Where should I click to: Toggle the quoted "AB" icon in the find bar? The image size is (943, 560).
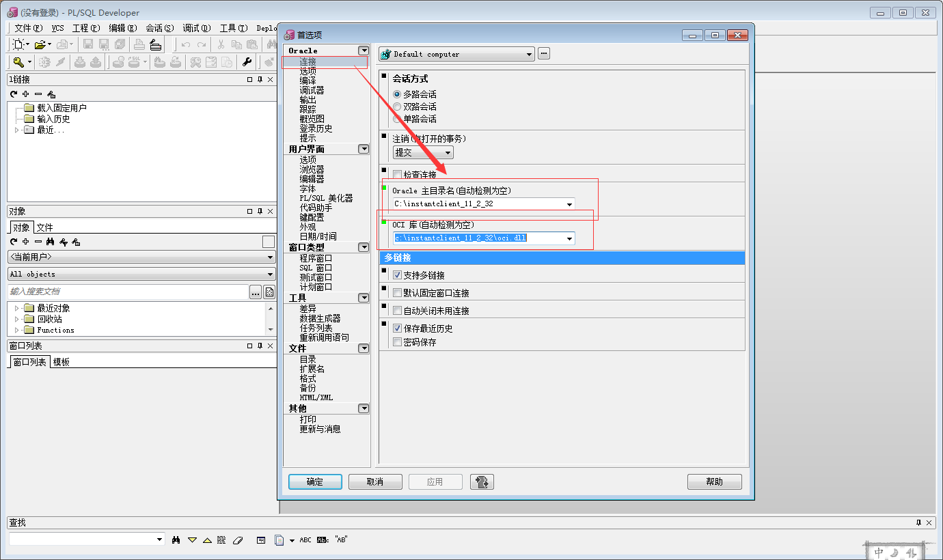341,540
